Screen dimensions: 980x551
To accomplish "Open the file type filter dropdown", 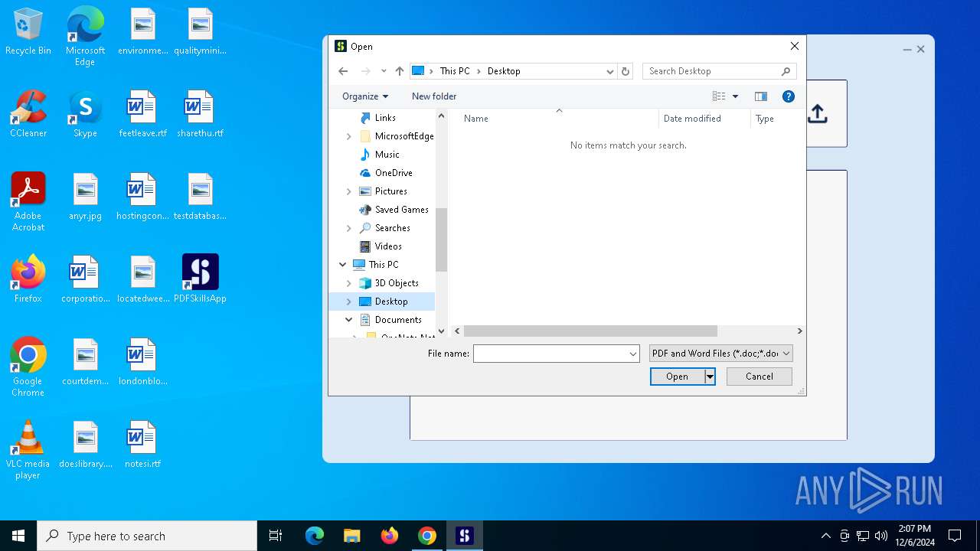I will (x=720, y=354).
